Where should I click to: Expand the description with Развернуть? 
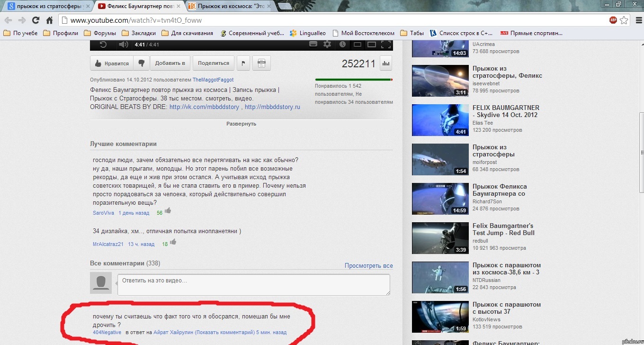[x=241, y=124]
